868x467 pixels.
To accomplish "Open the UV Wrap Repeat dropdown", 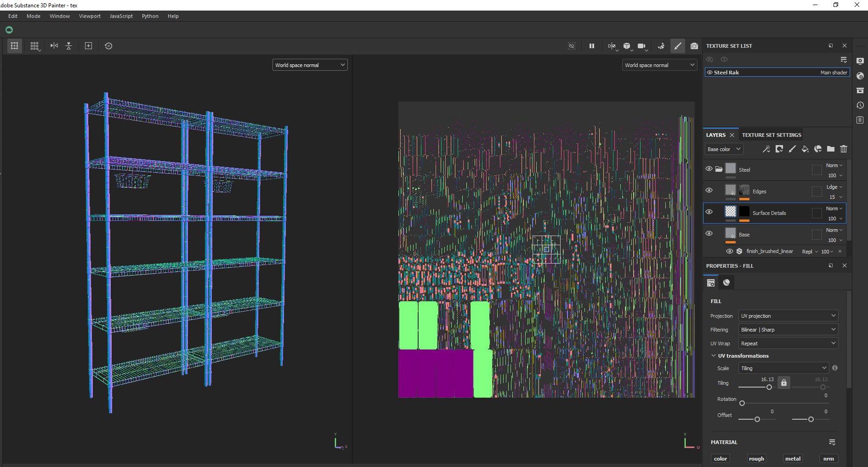I will pyautogui.click(x=788, y=343).
